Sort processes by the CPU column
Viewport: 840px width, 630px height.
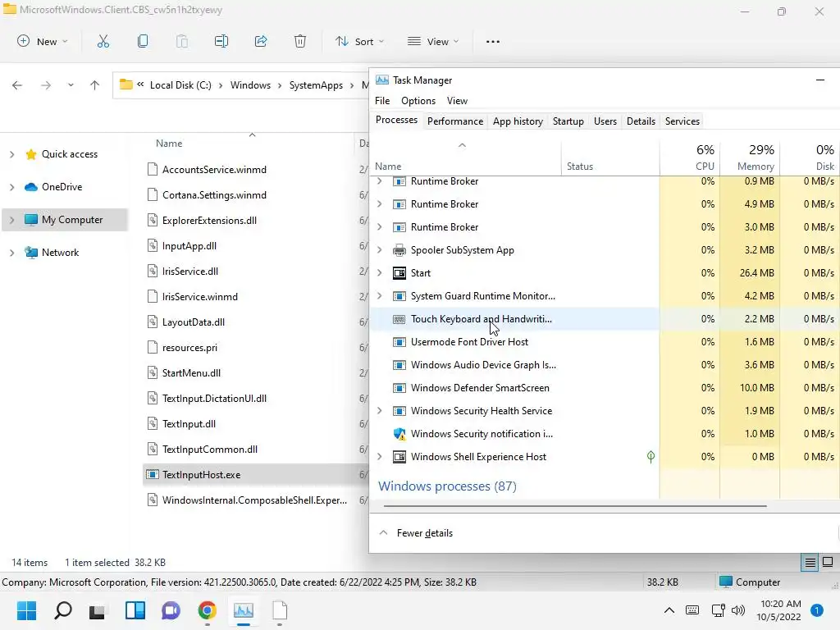pyautogui.click(x=689, y=157)
